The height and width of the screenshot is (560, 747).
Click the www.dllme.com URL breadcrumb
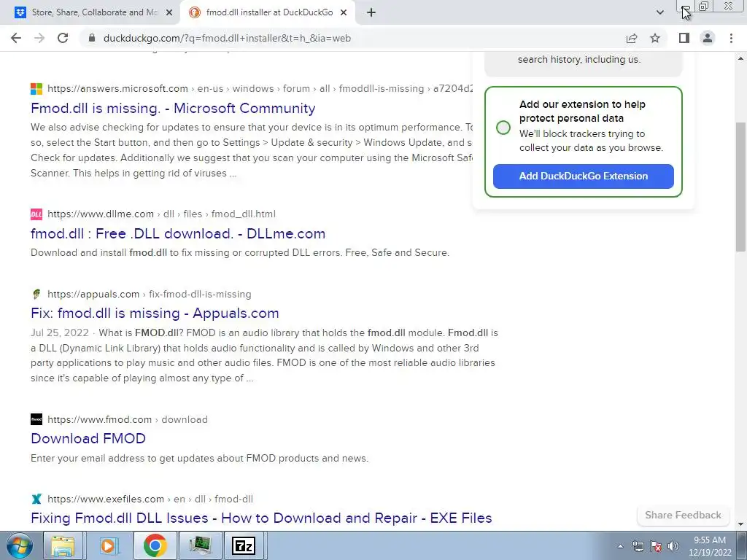(161, 214)
